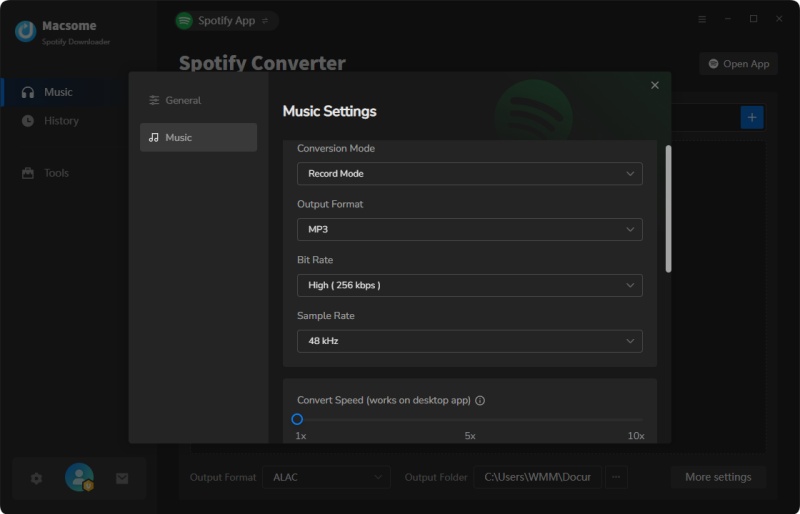Image resolution: width=800 pixels, height=514 pixels.
Task: Click the mail envelope icon
Action: click(x=122, y=478)
